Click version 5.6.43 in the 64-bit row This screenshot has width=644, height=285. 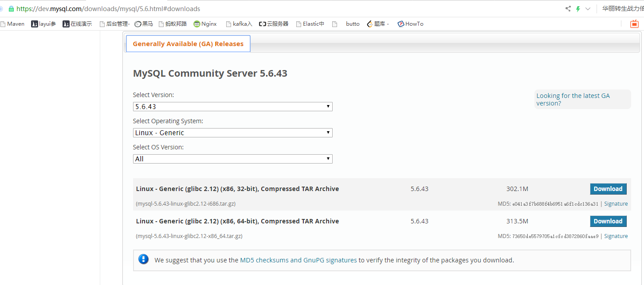pyautogui.click(x=420, y=221)
